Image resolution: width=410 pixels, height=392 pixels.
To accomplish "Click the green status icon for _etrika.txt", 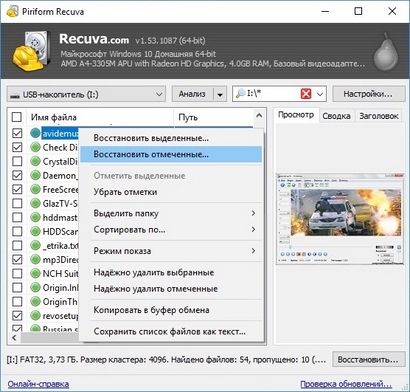I will pos(35,245).
